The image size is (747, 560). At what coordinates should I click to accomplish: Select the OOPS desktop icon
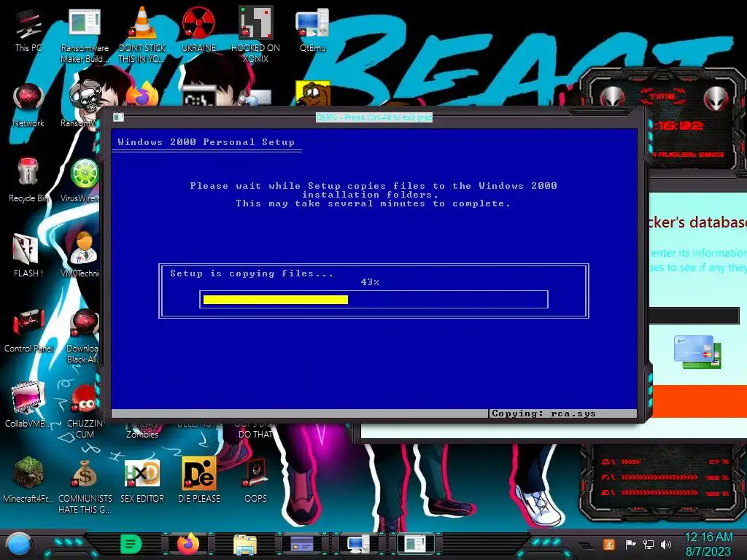click(255, 481)
